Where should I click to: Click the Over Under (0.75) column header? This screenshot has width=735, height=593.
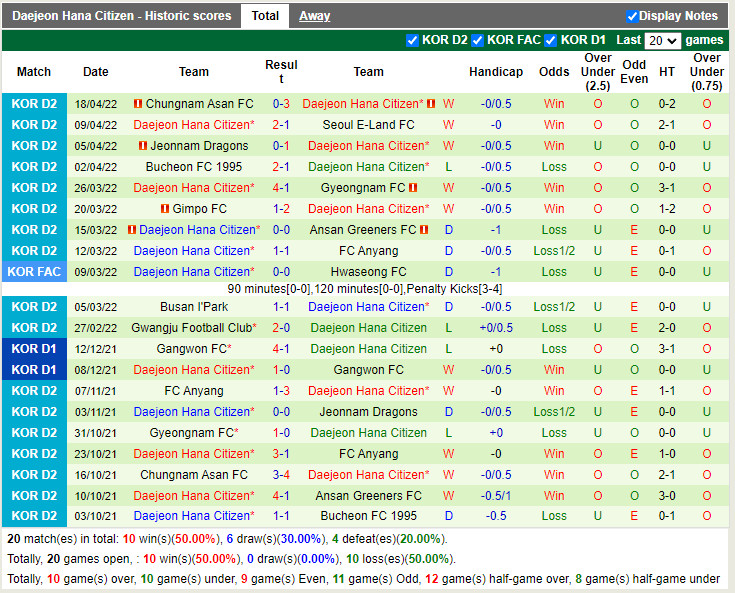click(706, 72)
